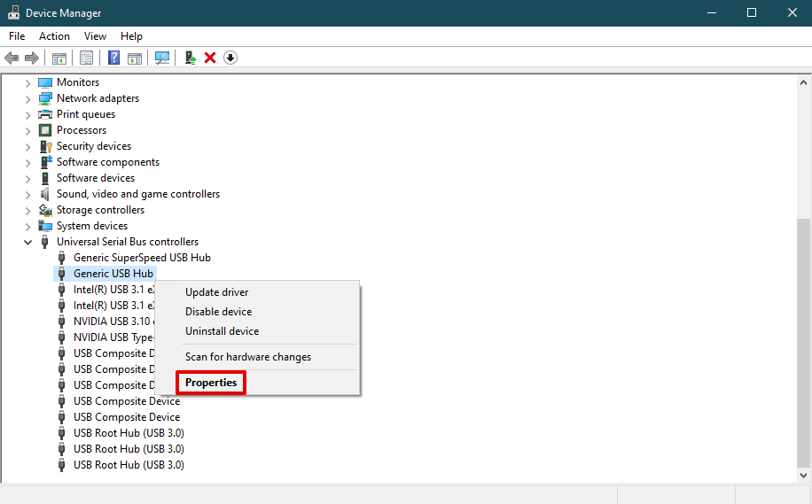Open the Help menu
Viewport: 812px width, 504px height.
[x=131, y=36]
